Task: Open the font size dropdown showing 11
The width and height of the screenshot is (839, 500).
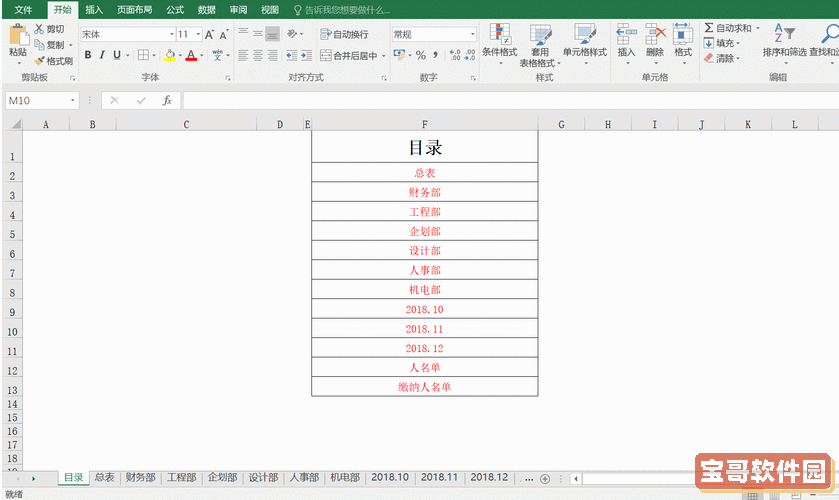Action: pyautogui.click(x=198, y=34)
